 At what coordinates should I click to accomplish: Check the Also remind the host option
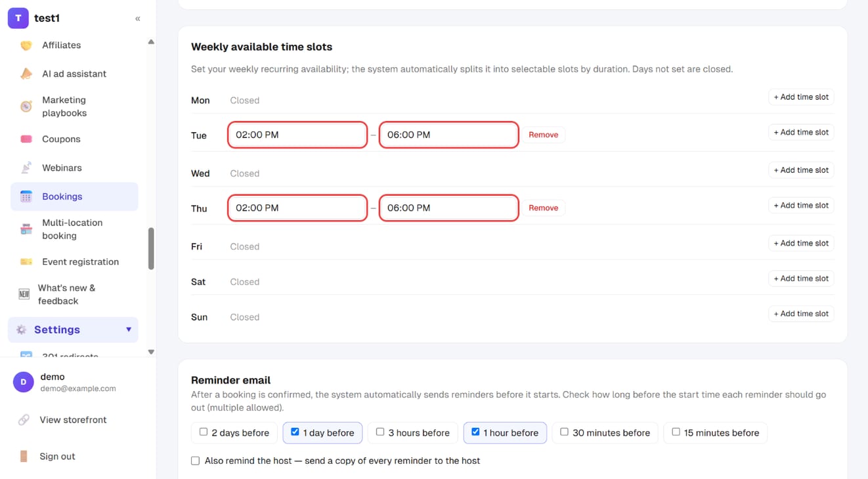point(195,461)
